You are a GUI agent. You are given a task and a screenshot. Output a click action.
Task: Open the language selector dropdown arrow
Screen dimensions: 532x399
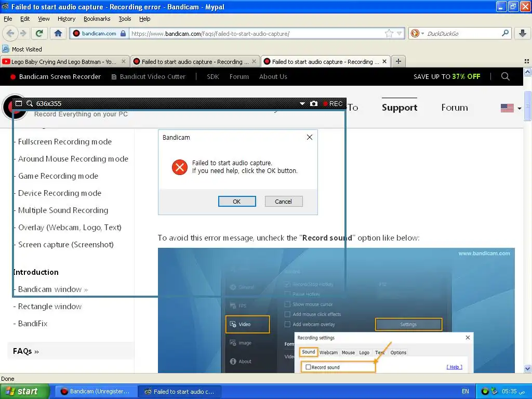tap(520, 108)
